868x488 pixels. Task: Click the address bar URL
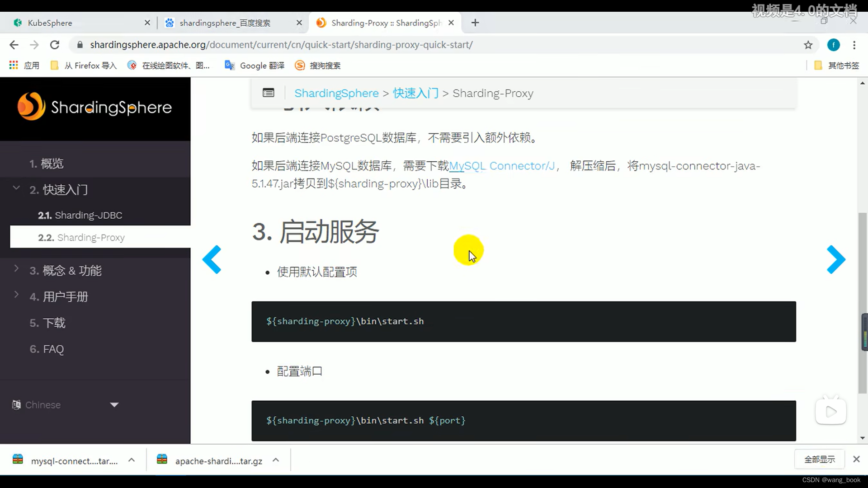281,45
